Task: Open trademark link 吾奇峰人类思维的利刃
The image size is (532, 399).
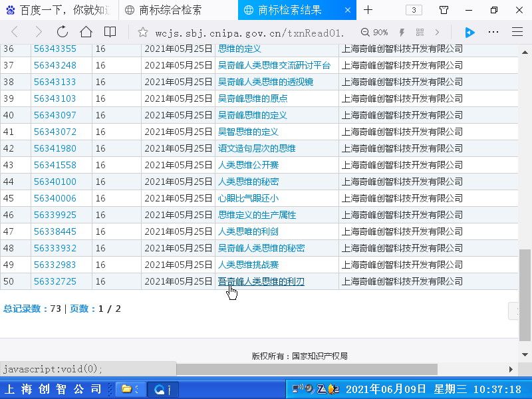Action: click(261, 281)
